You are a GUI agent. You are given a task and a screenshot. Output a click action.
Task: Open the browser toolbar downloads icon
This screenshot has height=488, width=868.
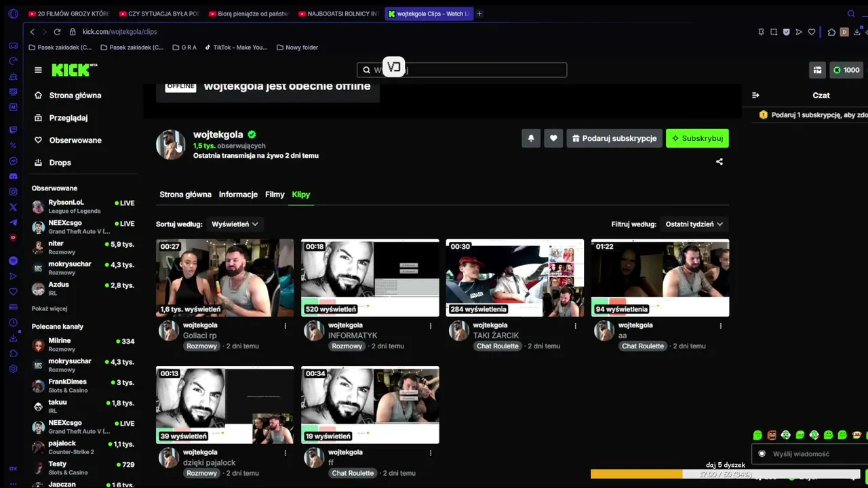[858, 32]
